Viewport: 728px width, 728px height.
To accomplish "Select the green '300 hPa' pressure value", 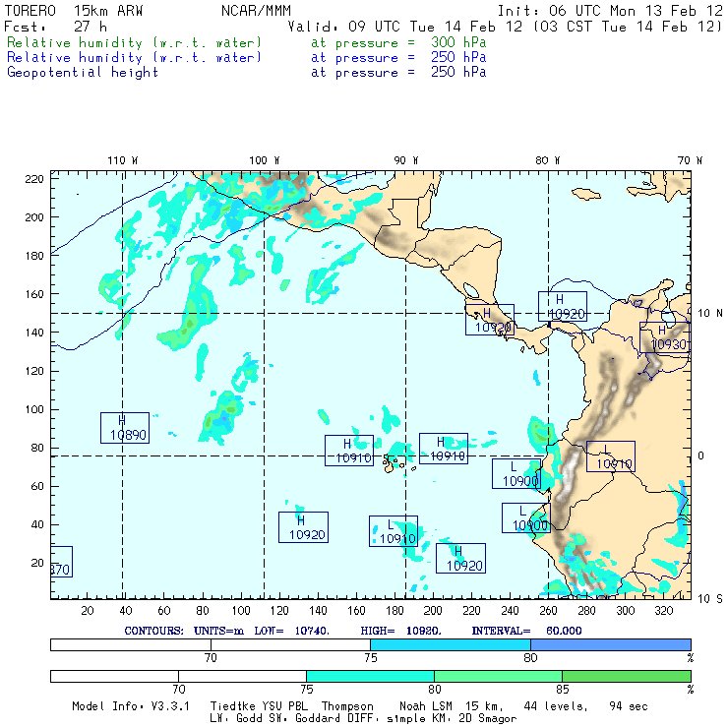I will [x=458, y=42].
